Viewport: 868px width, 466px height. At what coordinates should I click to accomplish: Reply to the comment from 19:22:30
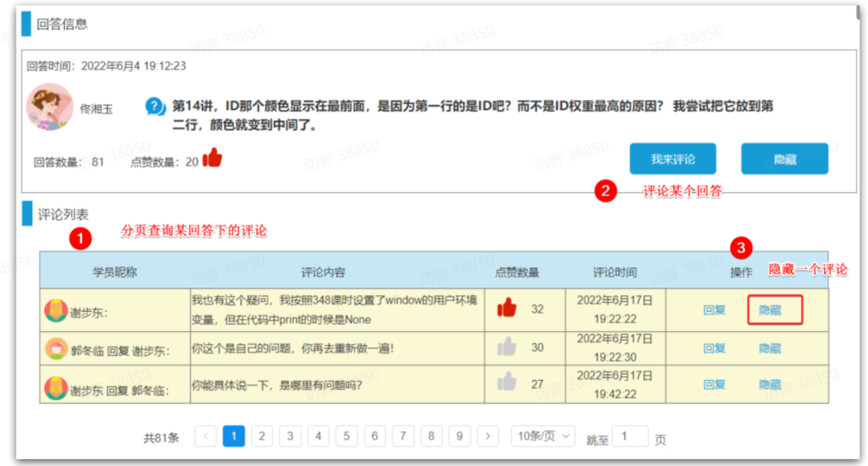pyautogui.click(x=714, y=348)
